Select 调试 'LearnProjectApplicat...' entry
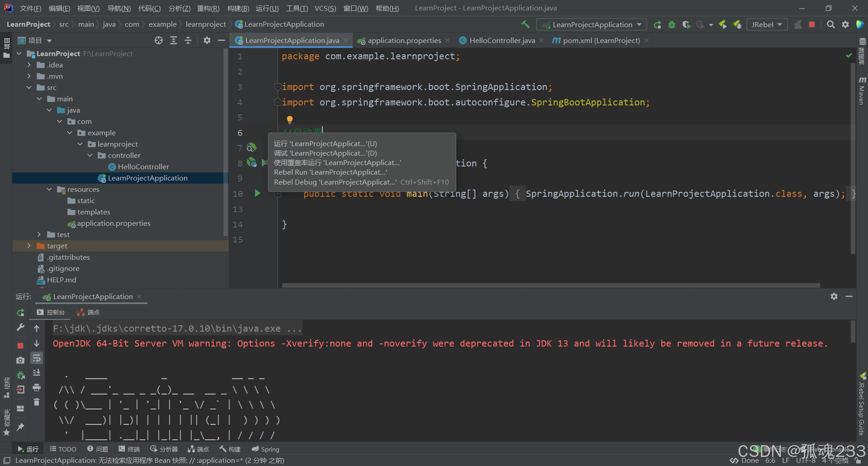The width and height of the screenshot is (868, 466). 325,153
